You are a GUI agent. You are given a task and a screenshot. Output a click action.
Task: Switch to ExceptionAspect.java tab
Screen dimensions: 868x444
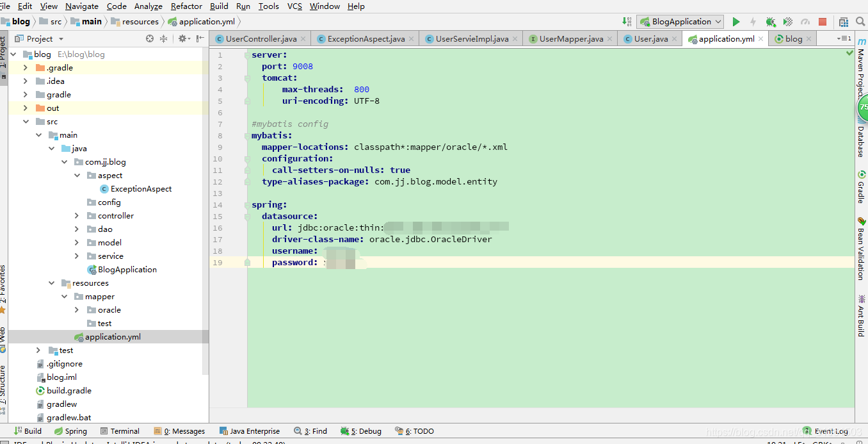pyautogui.click(x=366, y=38)
